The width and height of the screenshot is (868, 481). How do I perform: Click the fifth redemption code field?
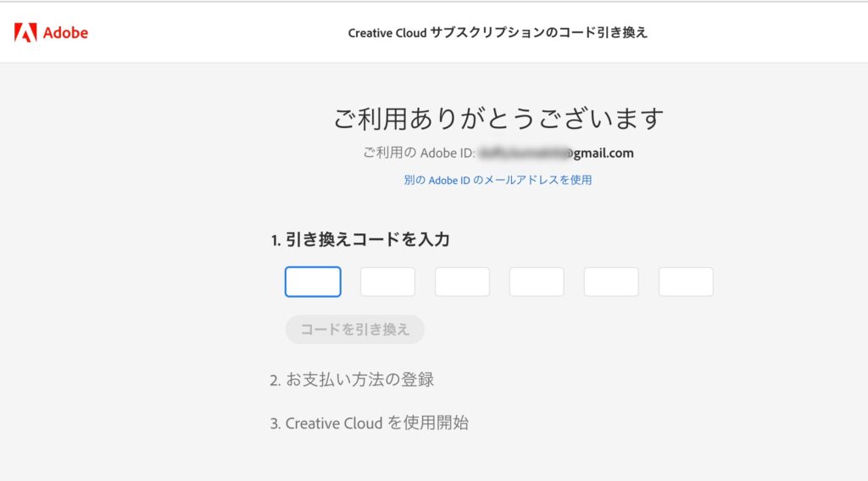click(x=611, y=282)
